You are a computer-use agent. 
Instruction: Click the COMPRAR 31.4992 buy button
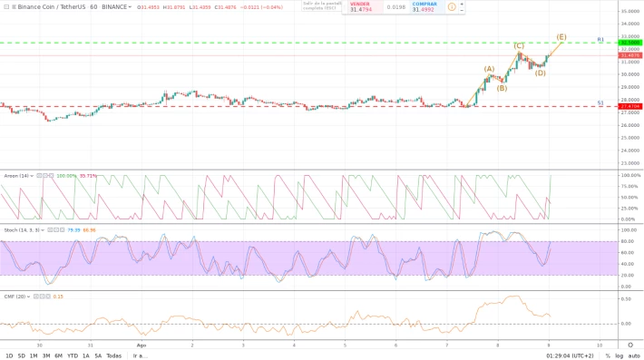426,7
